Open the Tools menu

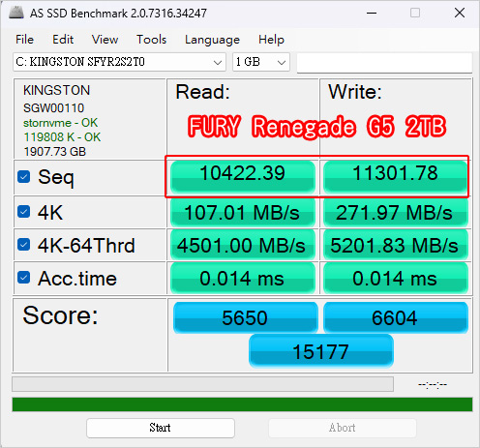click(151, 40)
